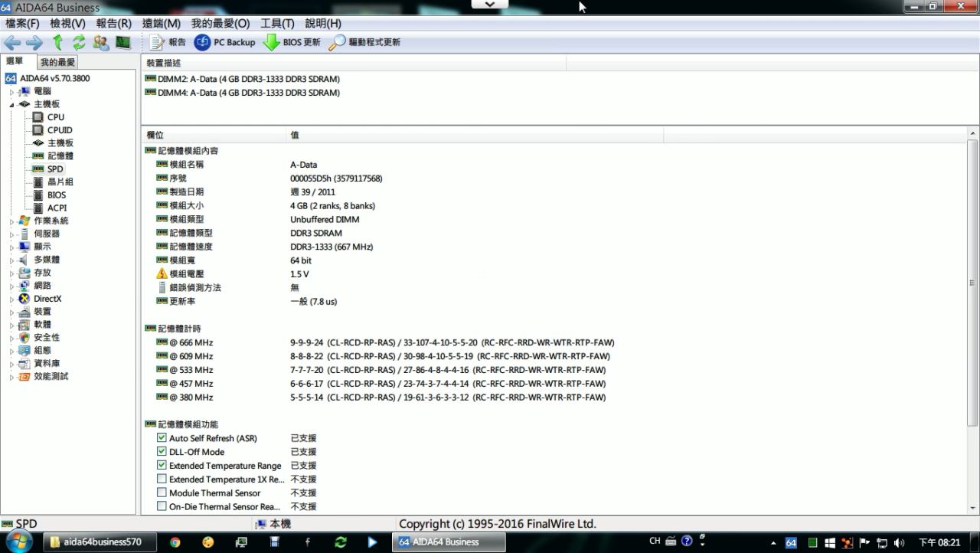Image resolution: width=980 pixels, height=553 pixels.
Task: Open the green graph monitor toolbar icon
Action: tap(122, 43)
